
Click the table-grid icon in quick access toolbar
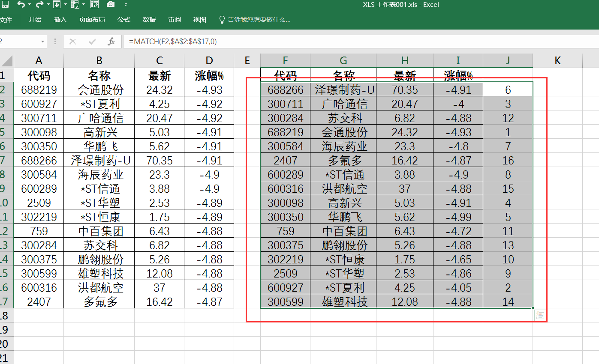(75, 5)
